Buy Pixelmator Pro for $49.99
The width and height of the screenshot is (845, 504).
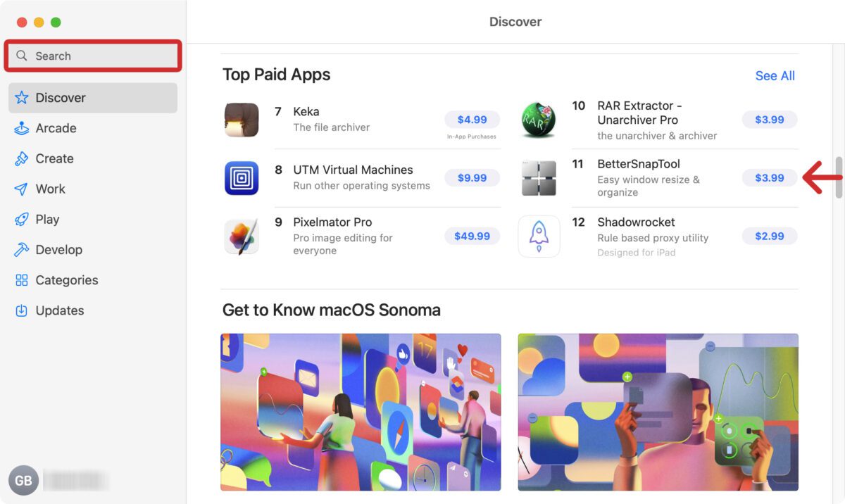pos(472,237)
